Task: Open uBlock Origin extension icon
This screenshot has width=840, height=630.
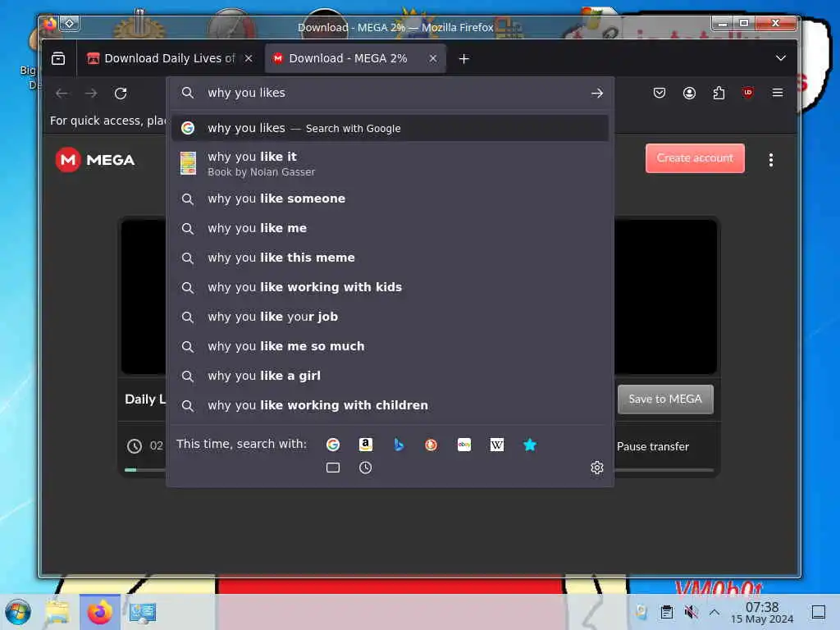Action: (x=748, y=93)
